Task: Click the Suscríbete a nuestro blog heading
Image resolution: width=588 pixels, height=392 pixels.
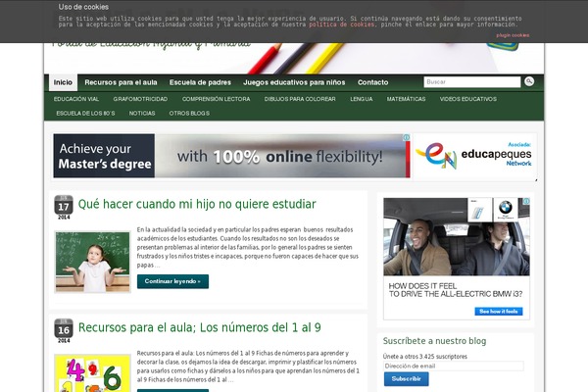Action: tap(434, 341)
